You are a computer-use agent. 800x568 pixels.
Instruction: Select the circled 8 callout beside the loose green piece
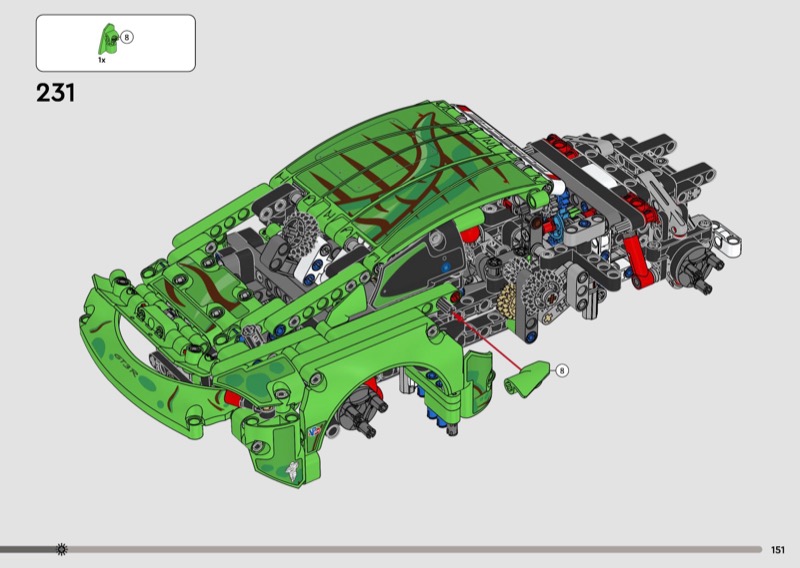pyautogui.click(x=562, y=370)
